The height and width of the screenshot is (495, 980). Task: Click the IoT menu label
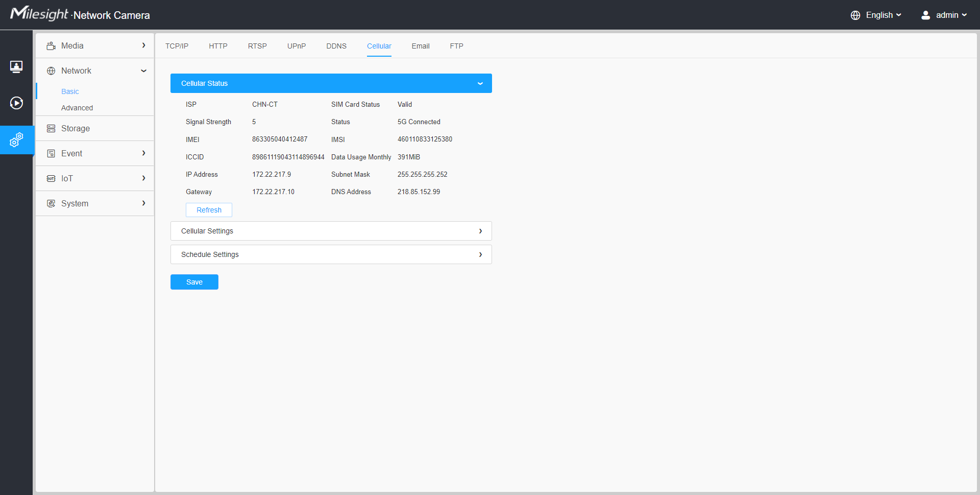point(67,179)
